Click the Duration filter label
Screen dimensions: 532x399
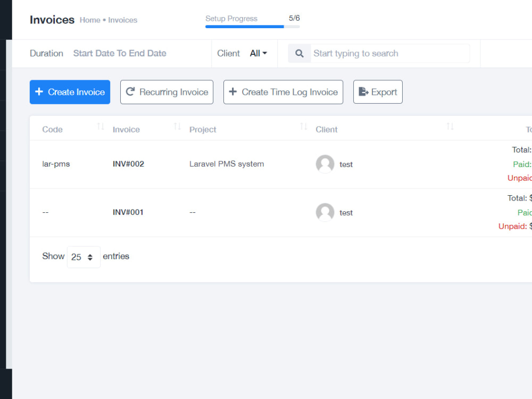(x=46, y=53)
